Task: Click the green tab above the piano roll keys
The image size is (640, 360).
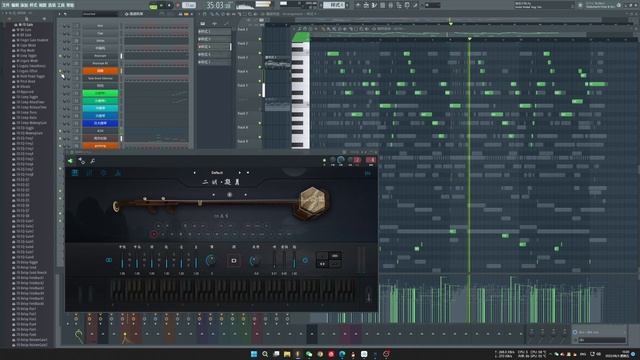Action: coord(301,37)
